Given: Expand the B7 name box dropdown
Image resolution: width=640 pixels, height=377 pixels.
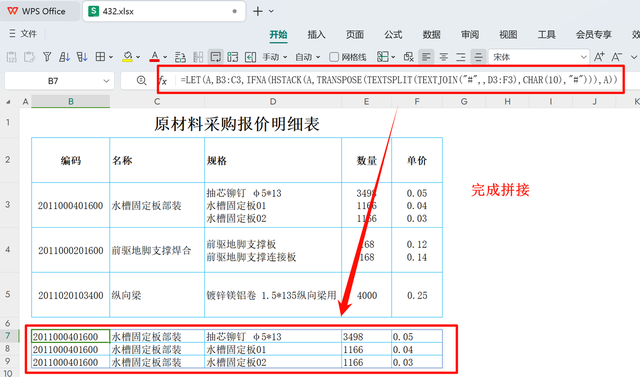Looking at the screenshot, I should tap(106, 81).
